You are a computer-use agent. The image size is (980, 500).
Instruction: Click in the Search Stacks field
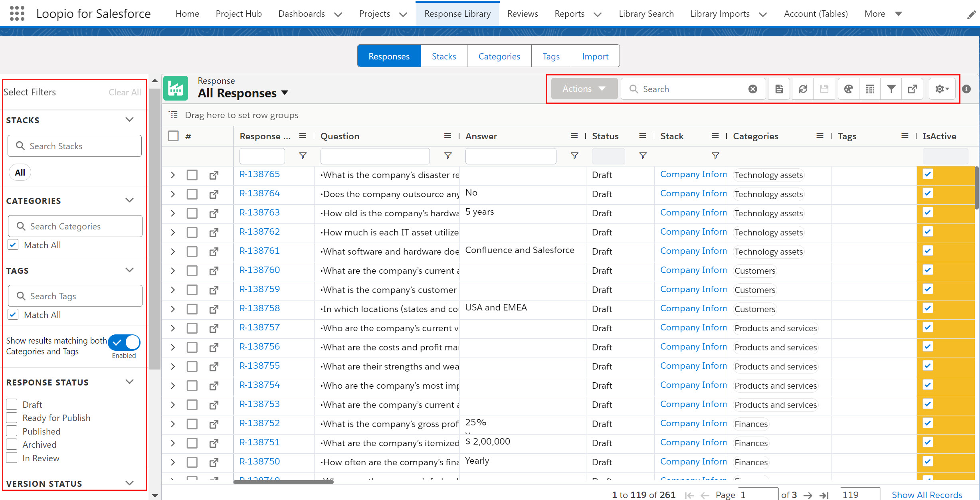coord(75,146)
